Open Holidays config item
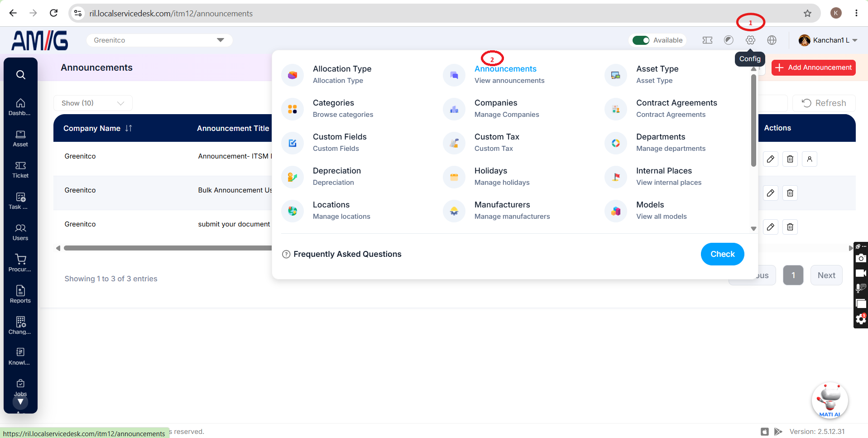The height and width of the screenshot is (438, 868). pos(502,176)
